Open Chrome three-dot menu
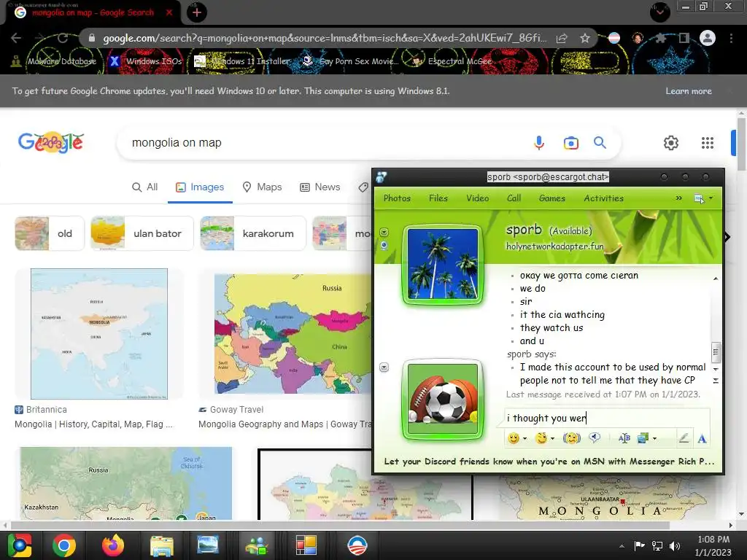The height and width of the screenshot is (560, 747). coord(731,38)
